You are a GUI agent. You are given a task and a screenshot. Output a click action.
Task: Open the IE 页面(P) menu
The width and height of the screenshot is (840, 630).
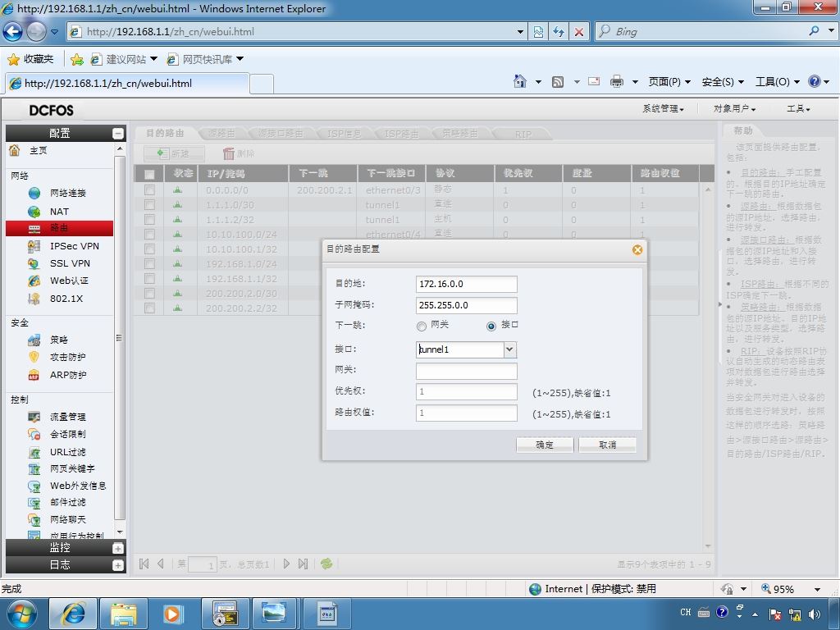(669, 81)
